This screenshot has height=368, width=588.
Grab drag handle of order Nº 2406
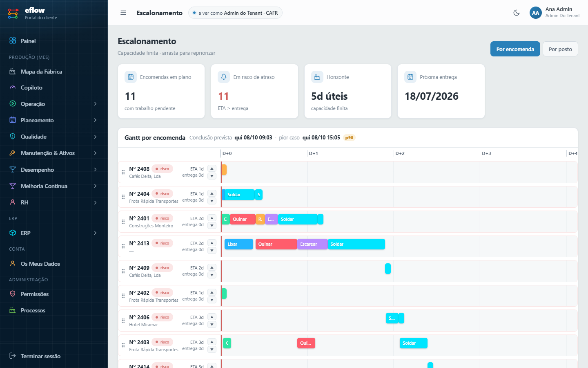click(x=123, y=321)
